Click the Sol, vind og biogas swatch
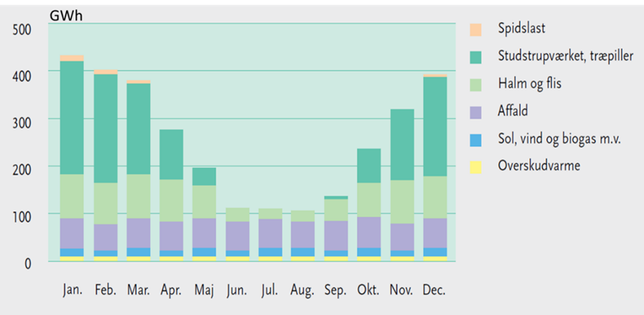Image resolution: width=644 pixels, height=315 pixels. tap(475, 139)
